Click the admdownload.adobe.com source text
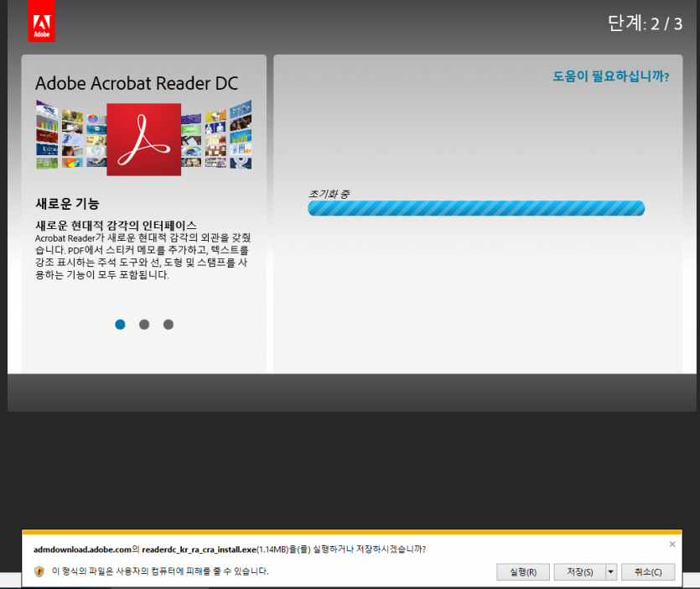 click(x=83, y=550)
